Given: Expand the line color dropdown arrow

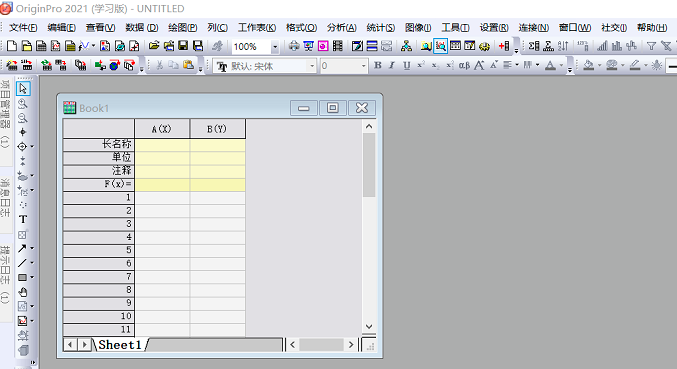Looking at the screenshot, I should click(x=646, y=65).
